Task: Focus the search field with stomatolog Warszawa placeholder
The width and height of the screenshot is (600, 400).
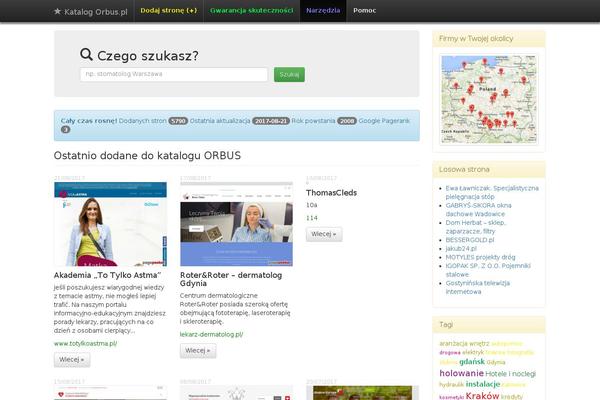Action: pos(174,74)
